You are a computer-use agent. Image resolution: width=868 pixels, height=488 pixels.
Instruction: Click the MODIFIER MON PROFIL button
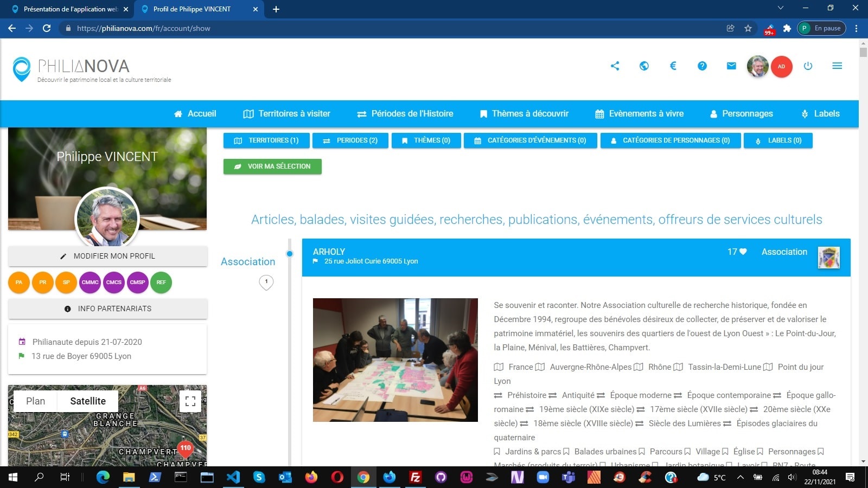(x=108, y=256)
